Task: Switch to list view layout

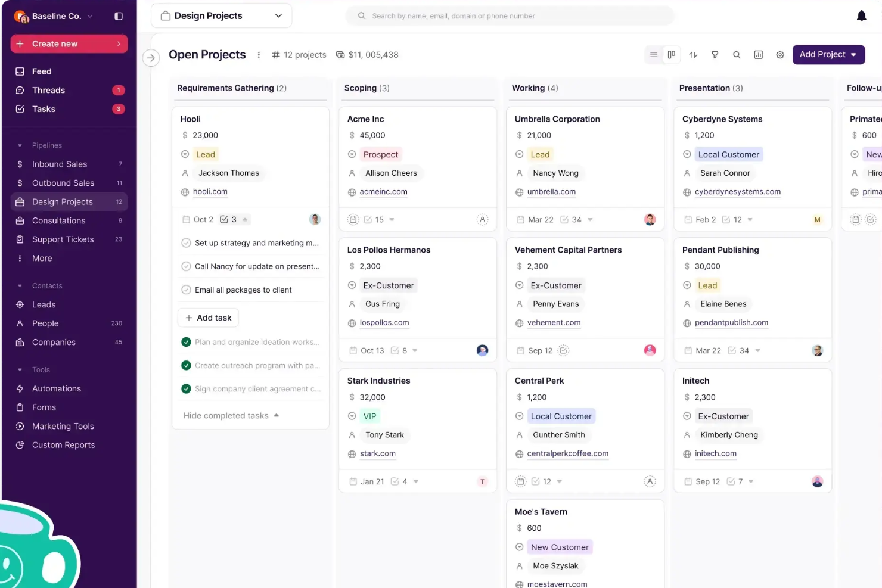Action: (x=653, y=54)
